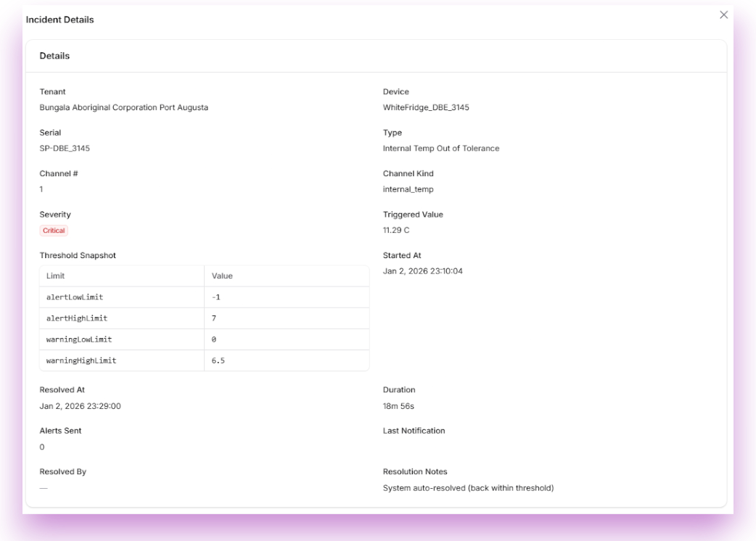
Task: Click the Alerts Sent count
Action: [x=41, y=447]
